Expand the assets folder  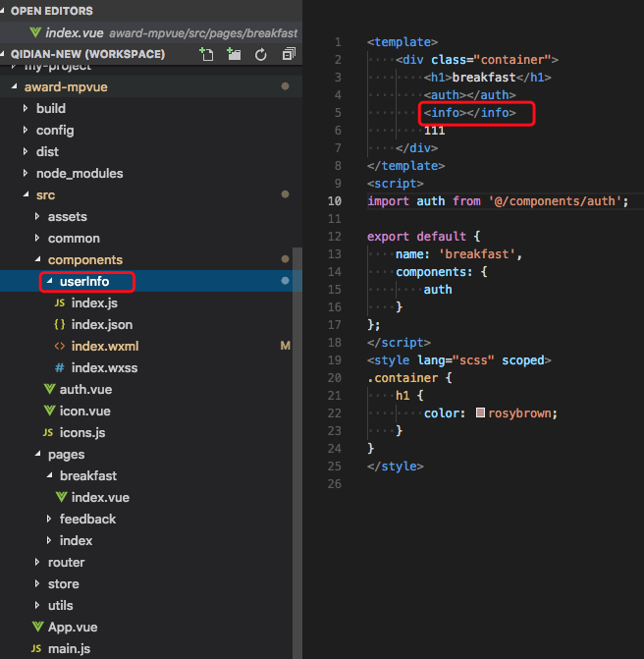37,216
